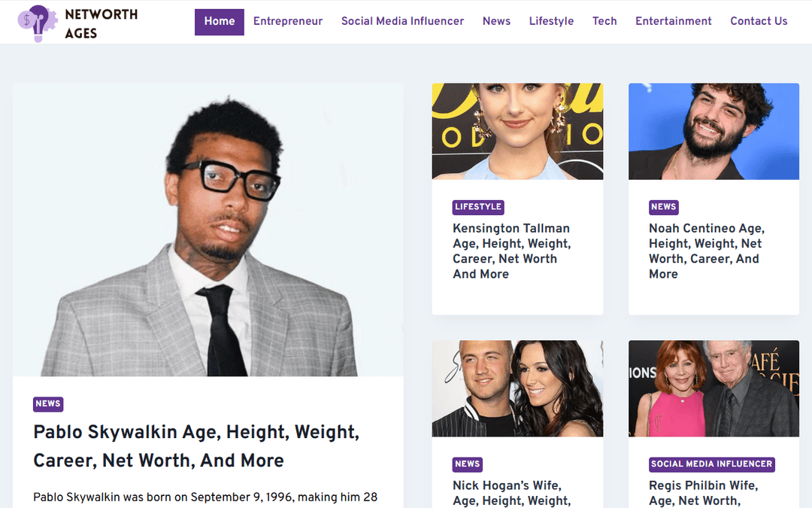
Task: Select the News menu item
Action: 496,22
